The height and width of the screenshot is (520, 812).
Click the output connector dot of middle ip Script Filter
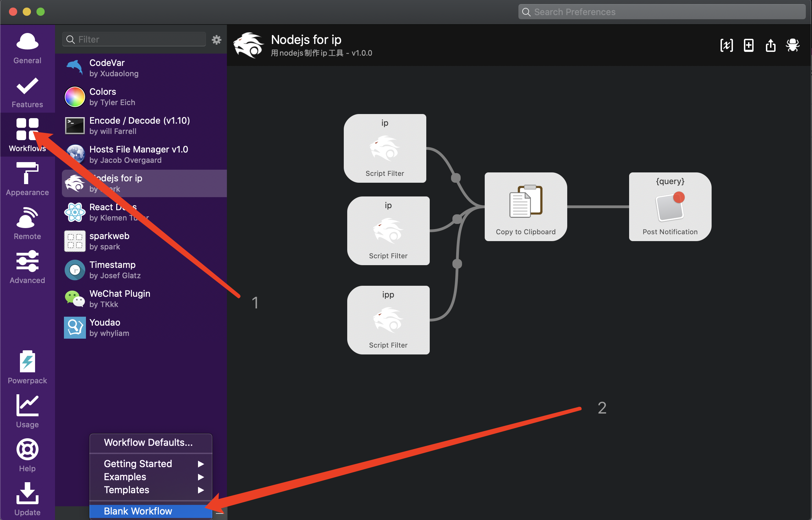457,219
